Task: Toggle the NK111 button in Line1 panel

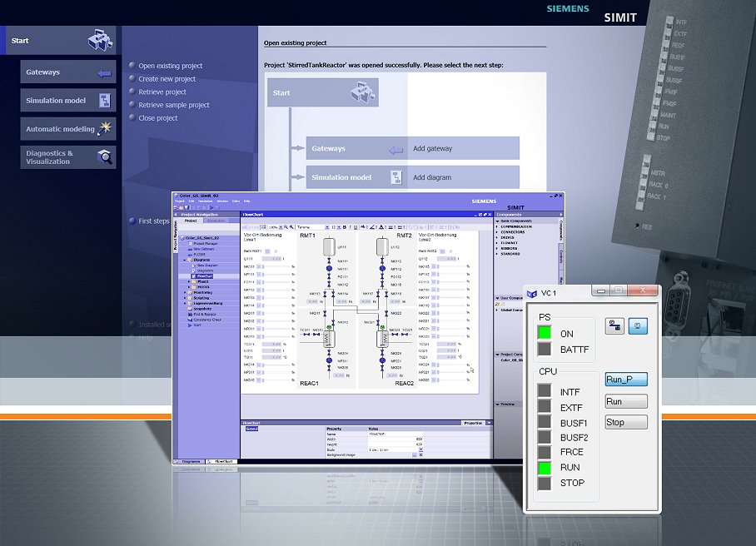Action: 259,266
